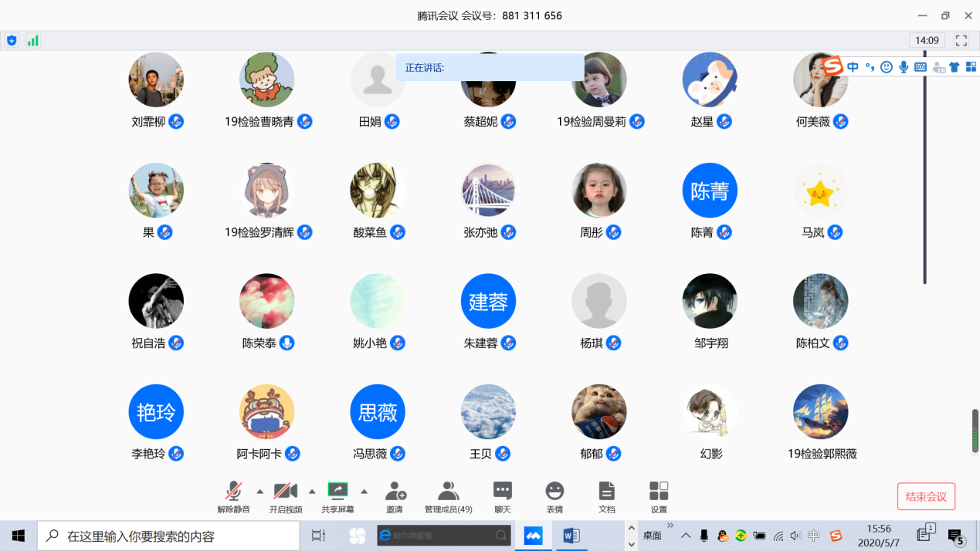Turn on camera with 开启视频 button

[x=285, y=497]
